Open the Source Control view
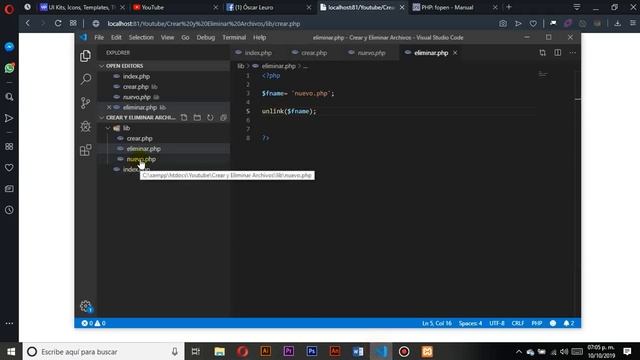Image resolution: width=640 pixels, height=360 pixels. 85,102
